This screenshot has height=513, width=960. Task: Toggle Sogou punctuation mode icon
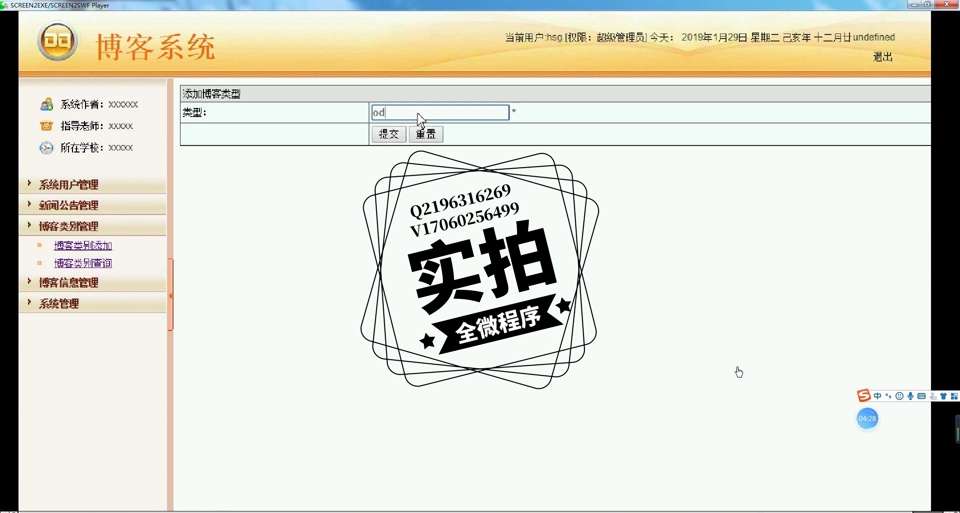point(888,396)
